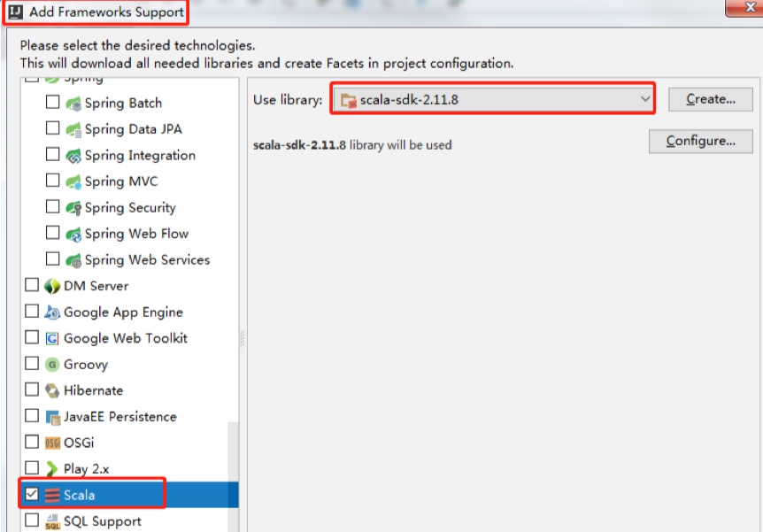This screenshot has height=532, width=763.
Task: Enable the Hibernate checkbox
Action: tap(32, 389)
